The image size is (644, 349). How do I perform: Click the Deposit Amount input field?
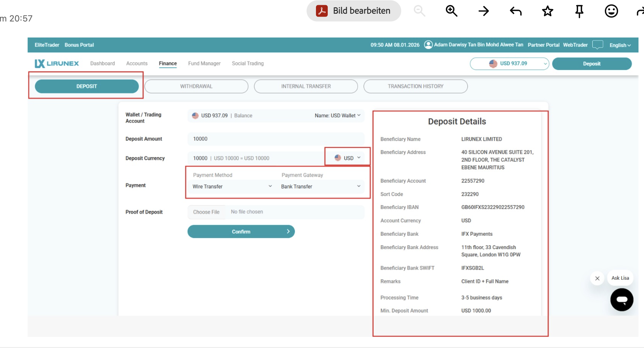(276, 139)
